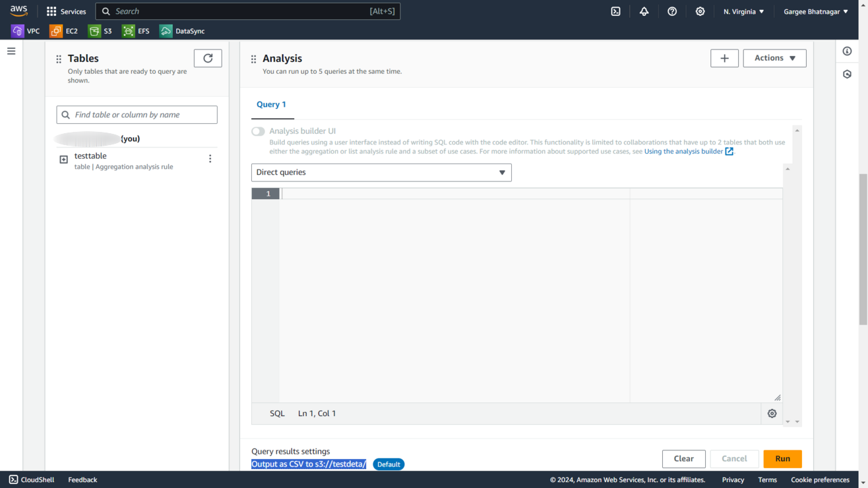
Task: Launch CloudShell from the top bar icon
Action: (x=615, y=11)
